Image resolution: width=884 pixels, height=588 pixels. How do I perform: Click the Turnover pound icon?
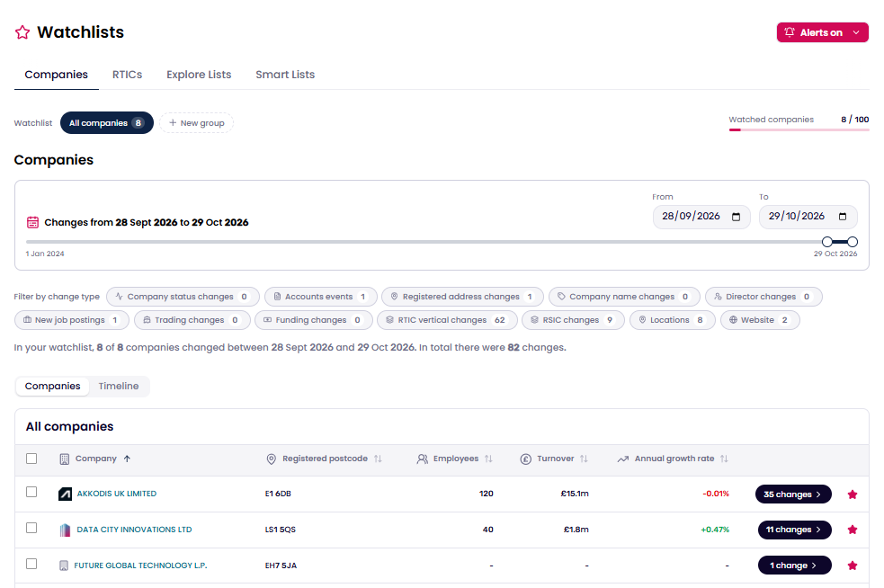click(x=525, y=459)
